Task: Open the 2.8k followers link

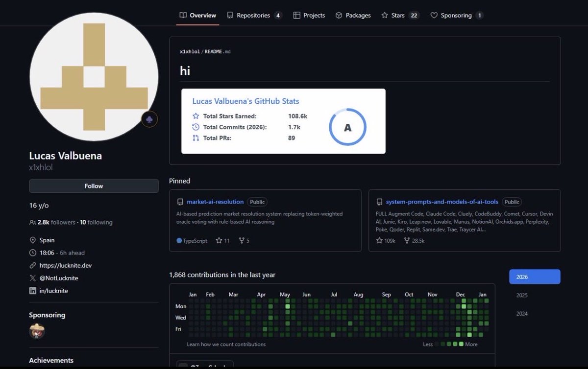Action: tap(57, 222)
